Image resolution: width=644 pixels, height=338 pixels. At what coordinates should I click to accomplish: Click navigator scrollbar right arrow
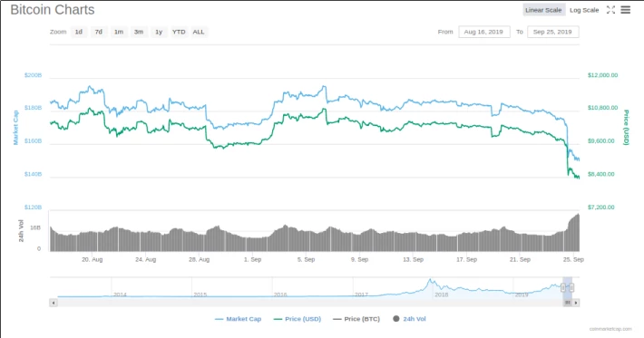[x=576, y=303]
